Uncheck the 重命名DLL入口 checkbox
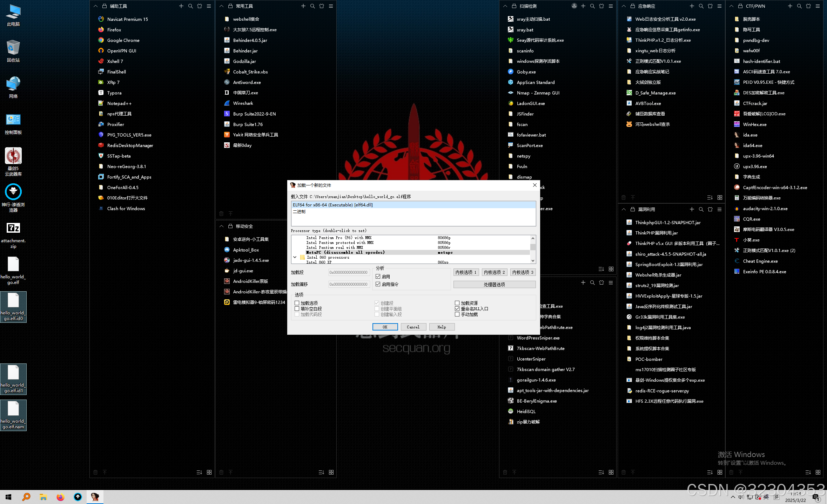The width and height of the screenshot is (827, 504). click(457, 308)
